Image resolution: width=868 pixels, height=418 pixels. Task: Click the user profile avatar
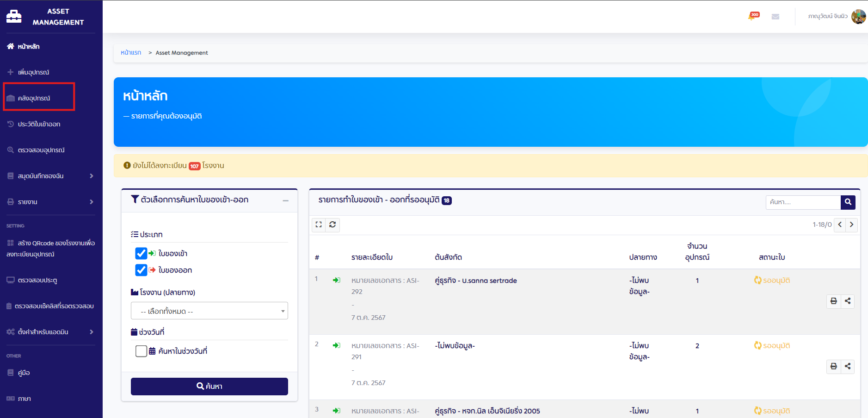(x=859, y=16)
